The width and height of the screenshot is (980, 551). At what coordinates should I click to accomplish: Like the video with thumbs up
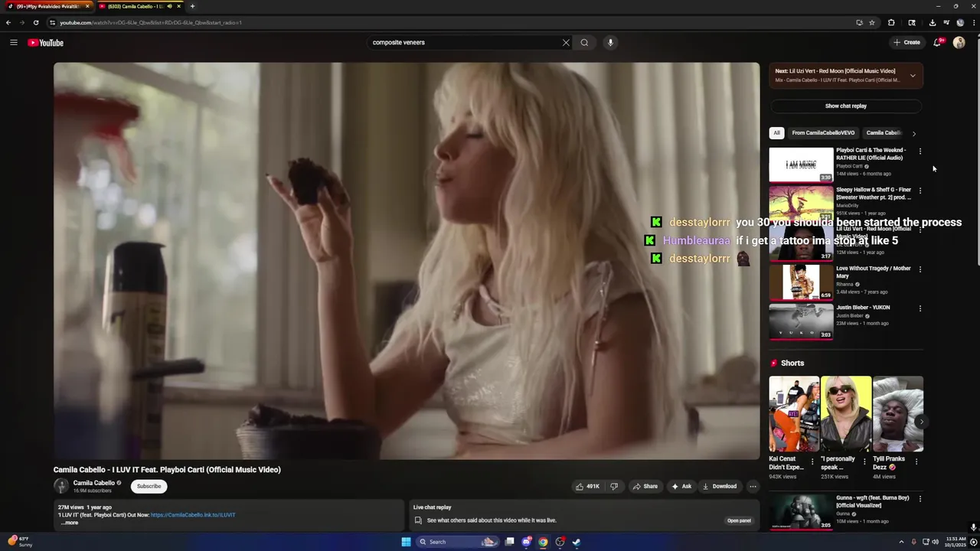tap(587, 486)
